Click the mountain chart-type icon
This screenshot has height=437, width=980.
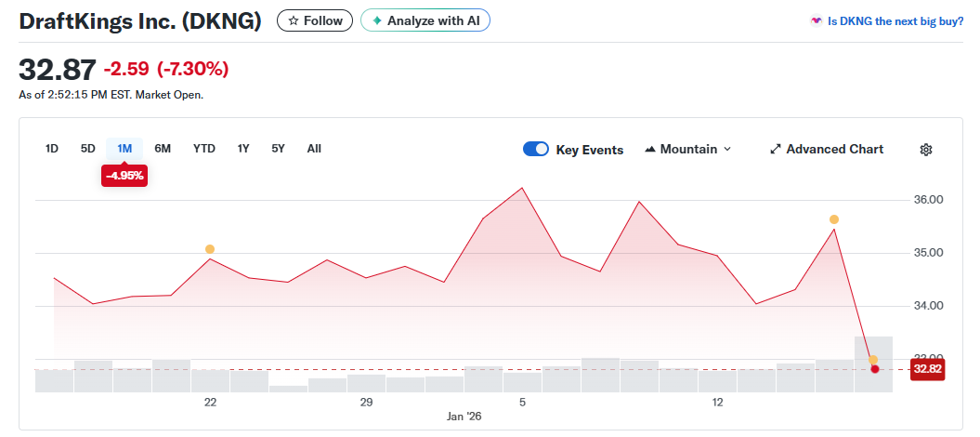pos(650,150)
